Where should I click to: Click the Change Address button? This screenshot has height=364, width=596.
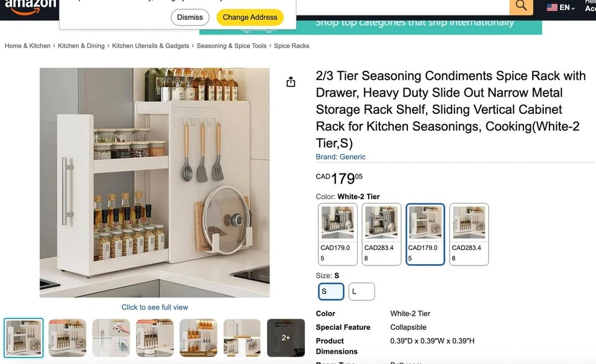[250, 17]
